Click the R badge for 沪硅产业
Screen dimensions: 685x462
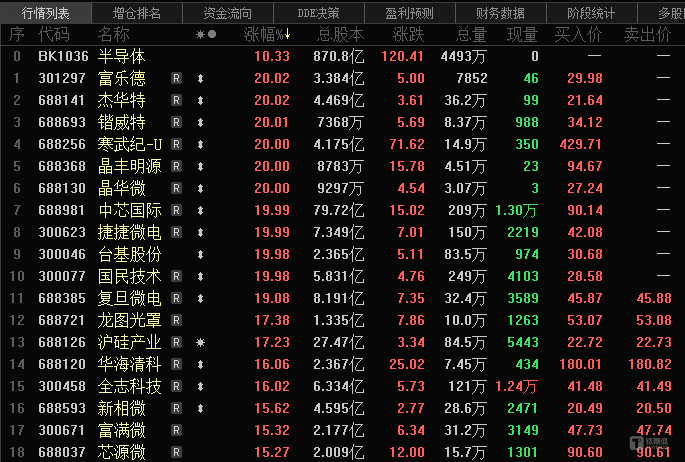[176, 342]
